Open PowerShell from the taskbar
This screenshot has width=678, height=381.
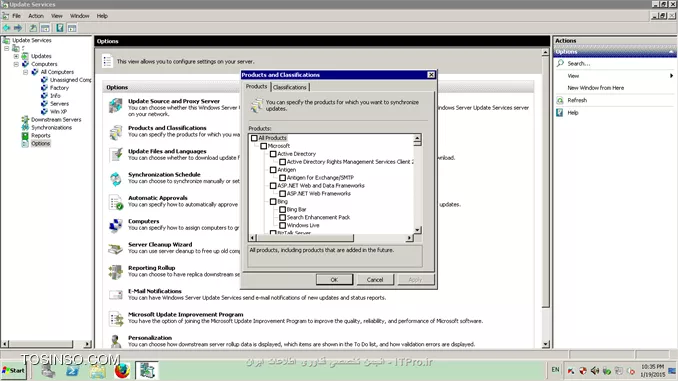pyautogui.click(x=72, y=371)
